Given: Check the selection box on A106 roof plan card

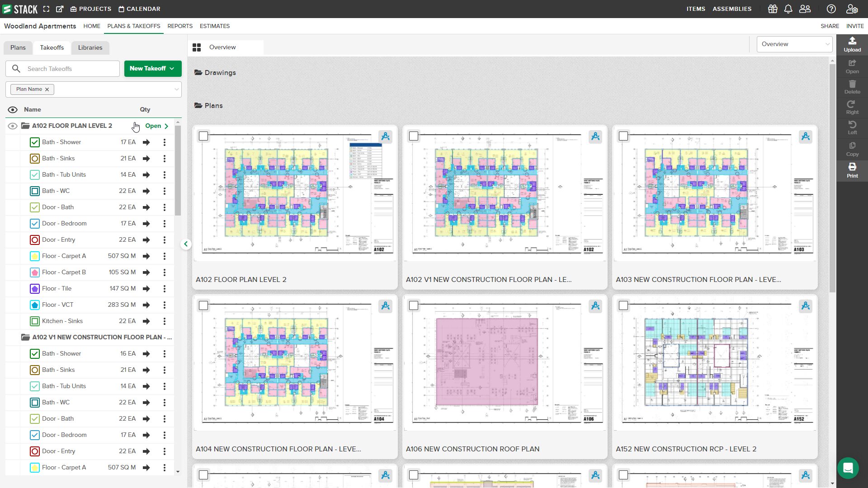Looking at the screenshot, I should tap(414, 306).
